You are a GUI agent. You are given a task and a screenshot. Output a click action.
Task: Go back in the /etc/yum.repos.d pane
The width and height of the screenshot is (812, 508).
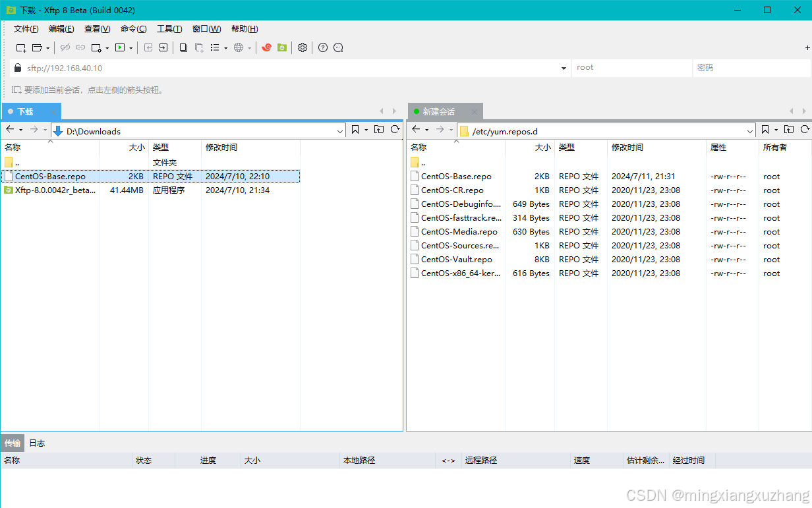click(x=416, y=130)
